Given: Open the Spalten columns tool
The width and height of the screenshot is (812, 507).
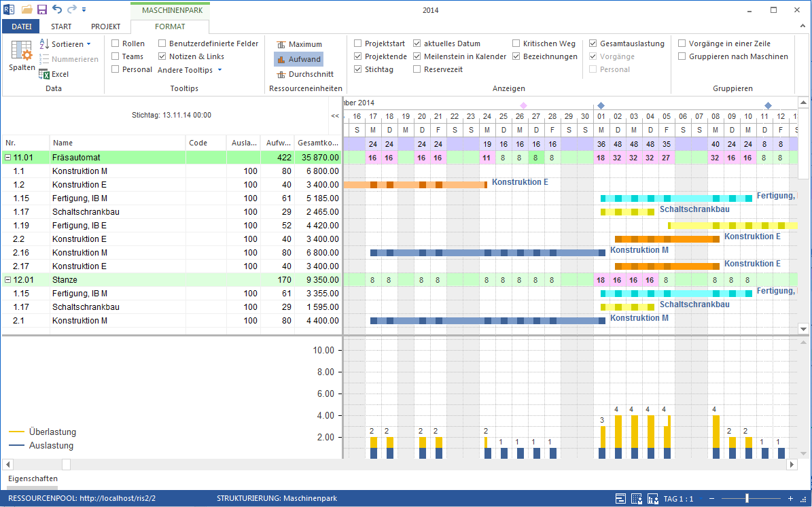Looking at the screenshot, I should [22, 56].
